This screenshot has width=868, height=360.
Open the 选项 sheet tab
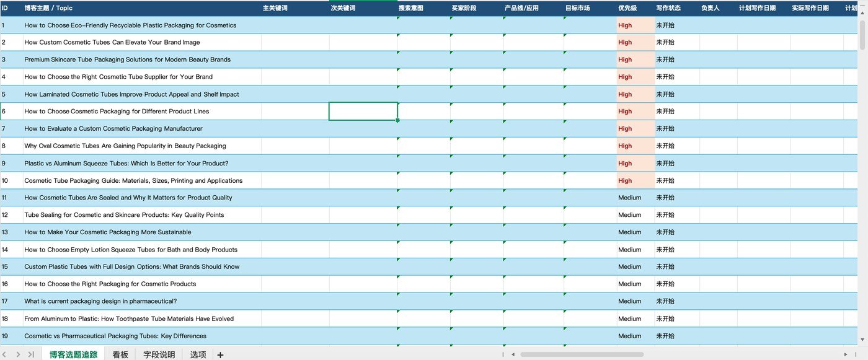coord(198,355)
